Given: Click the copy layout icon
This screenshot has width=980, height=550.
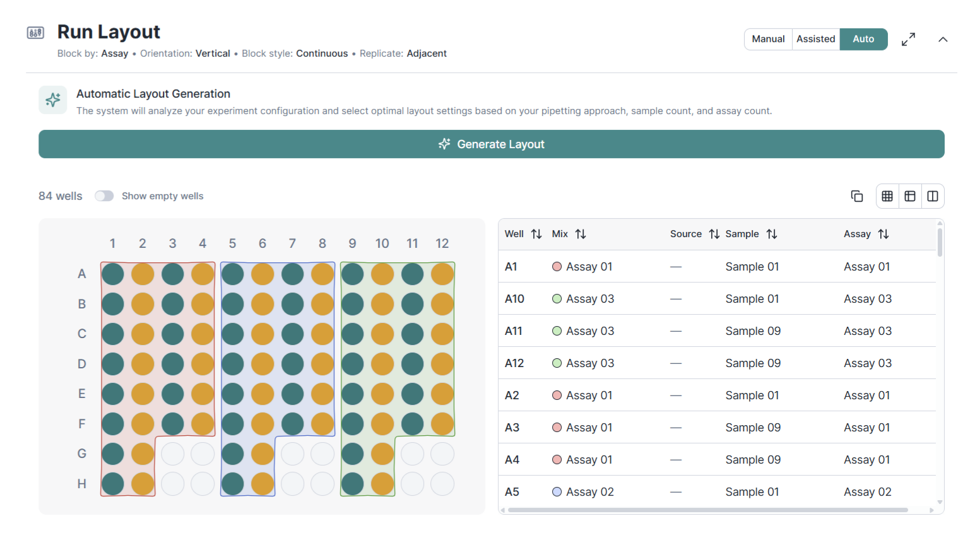Looking at the screenshot, I should 856,196.
